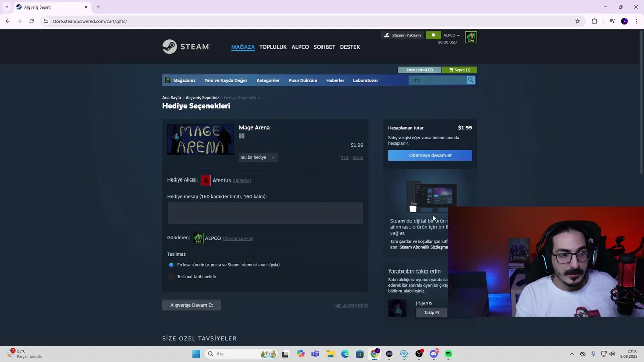The width and height of the screenshot is (644, 362).
Task: Open the Windows Start button
Action: pyautogui.click(x=196, y=354)
